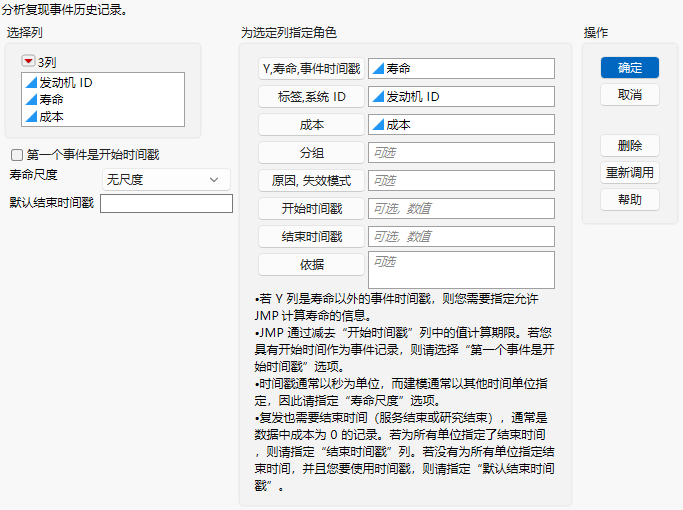Select 发动机 ID in the column list
This screenshot has height=510, width=683.
[x=103, y=82]
